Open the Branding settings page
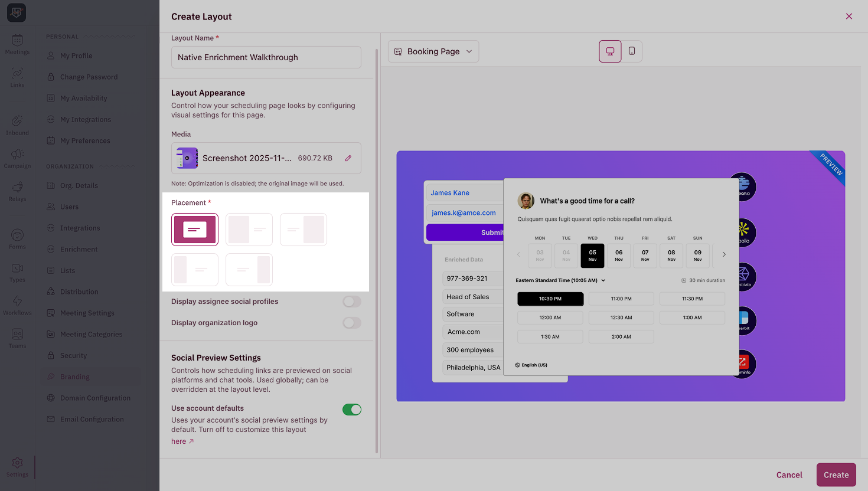 point(91,377)
